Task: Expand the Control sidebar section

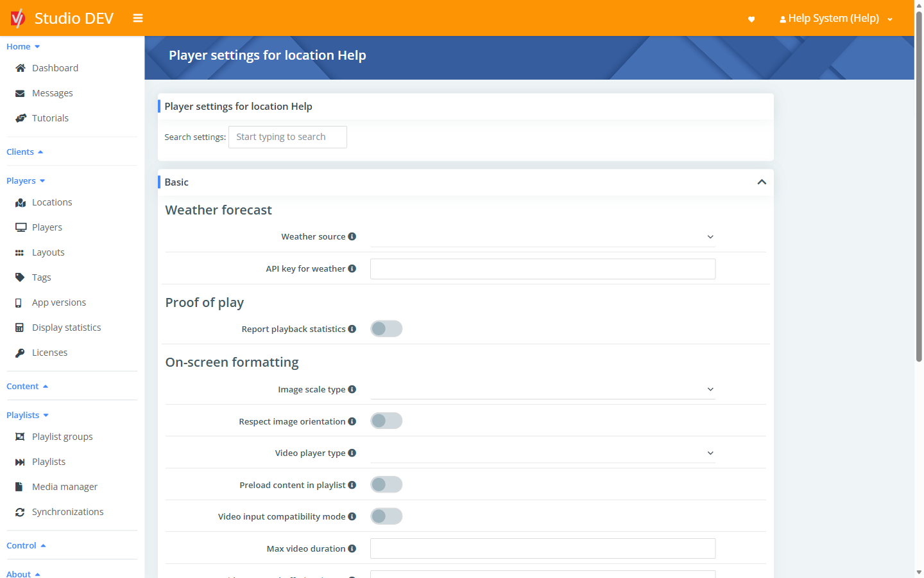Action: (26, 546)
